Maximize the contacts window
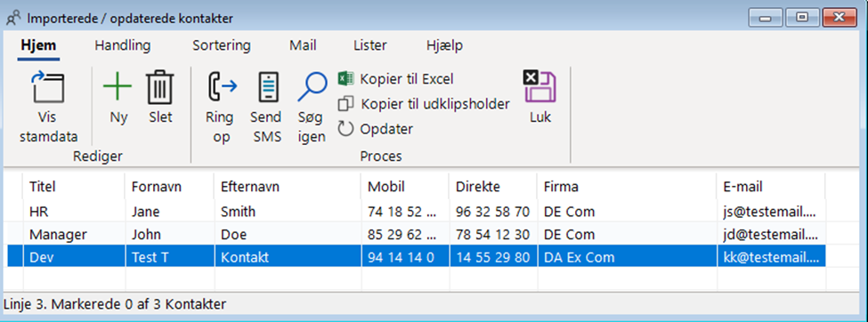Viewport: 868px width, 322px height. pyautogui.click(x=801, y=17)
